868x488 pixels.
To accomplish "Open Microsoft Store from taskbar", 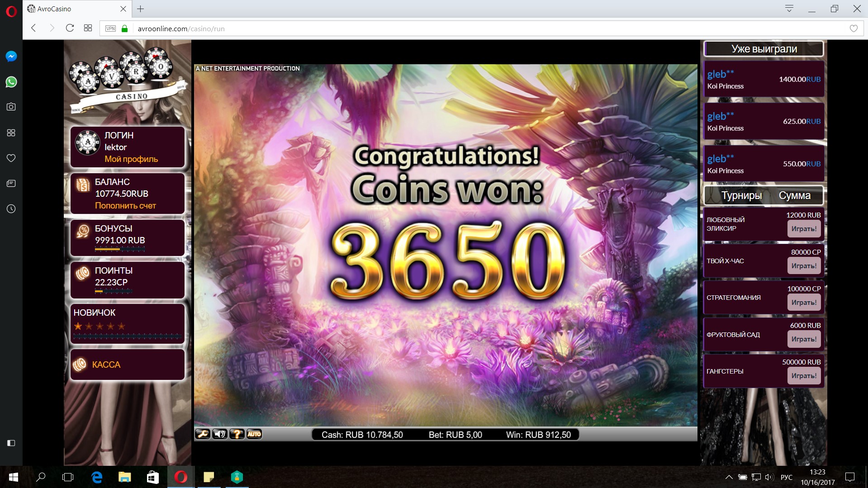I will click(x=153, y=477).
